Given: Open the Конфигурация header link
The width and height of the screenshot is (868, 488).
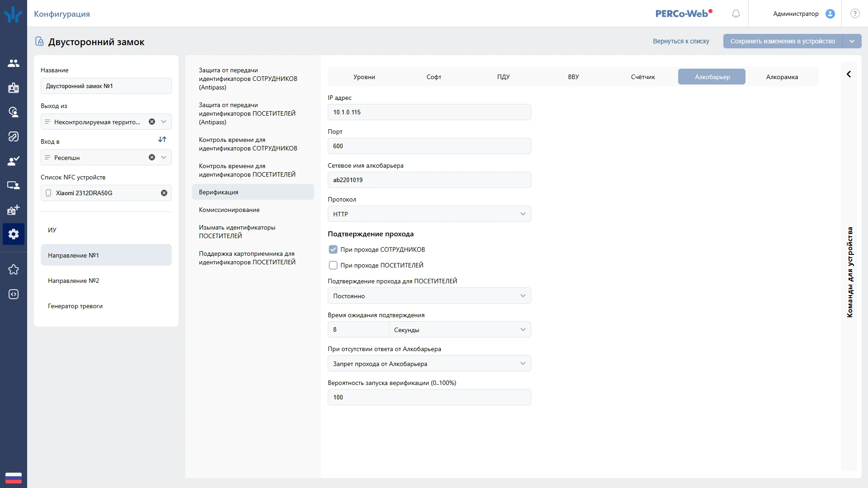Looking at the screenshot, I should click(62, 14).
